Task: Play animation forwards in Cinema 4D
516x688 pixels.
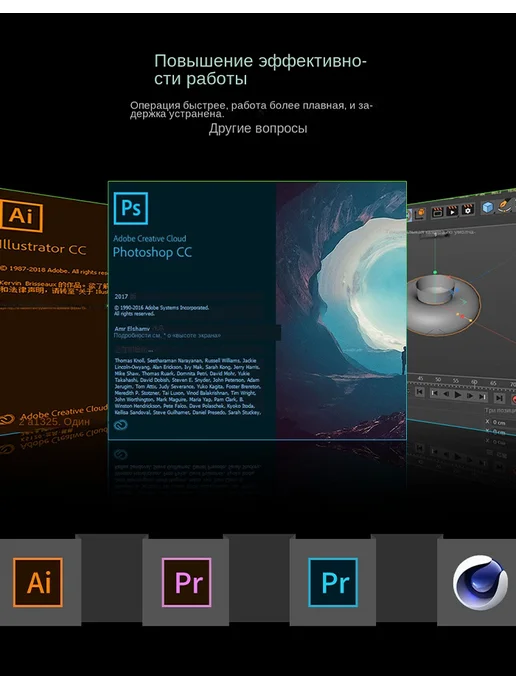Action: pos(458,395)
